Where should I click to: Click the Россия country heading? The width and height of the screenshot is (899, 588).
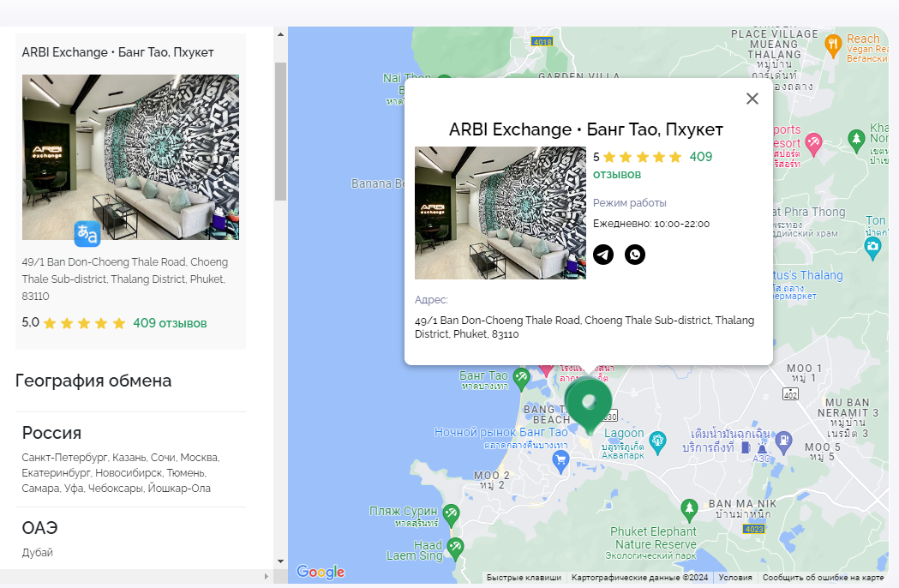click(51, 433)
